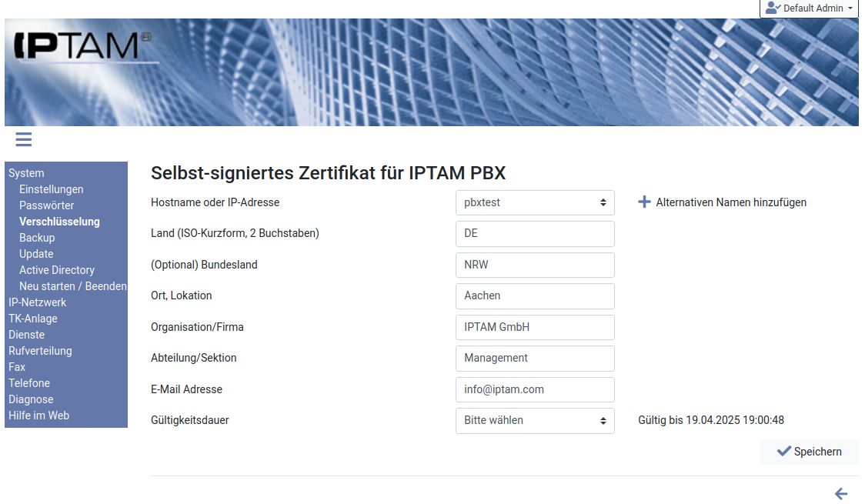Click the plus icon to add alternative name
The width and height of the screenshot is (865, 504).
(x=644, y=202)
